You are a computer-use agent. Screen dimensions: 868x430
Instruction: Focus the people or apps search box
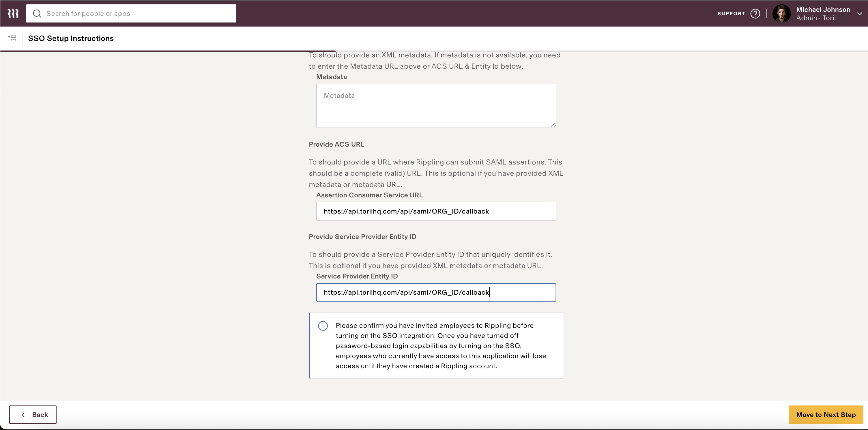click(131, 14)
